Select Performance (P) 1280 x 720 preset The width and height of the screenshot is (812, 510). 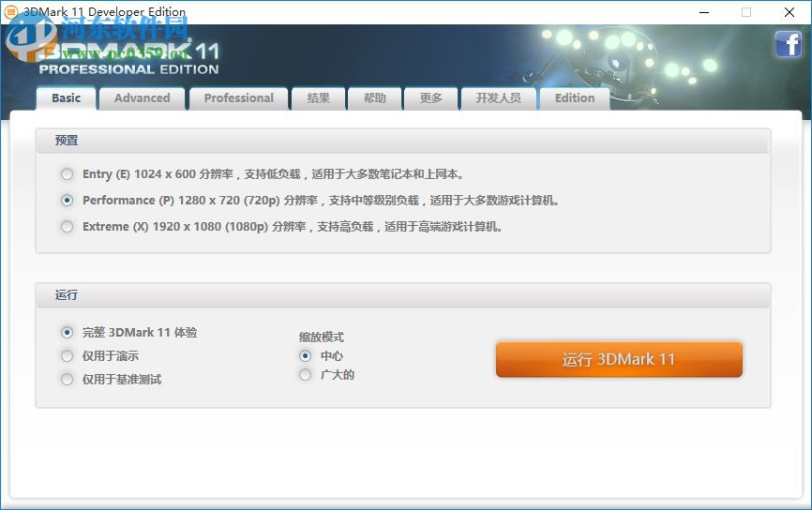(x=67, y=201)
